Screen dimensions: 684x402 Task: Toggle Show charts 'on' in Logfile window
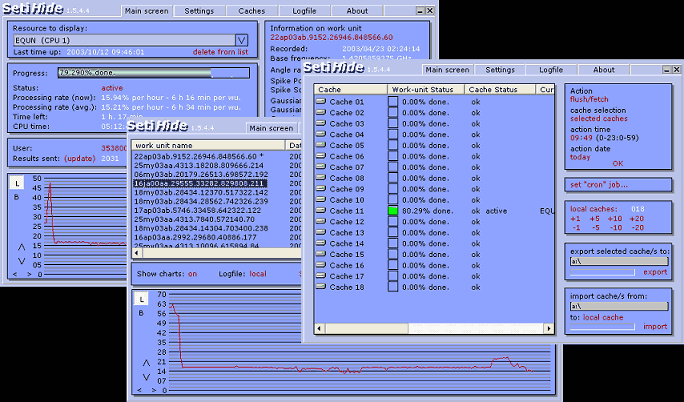pos(192,274)
